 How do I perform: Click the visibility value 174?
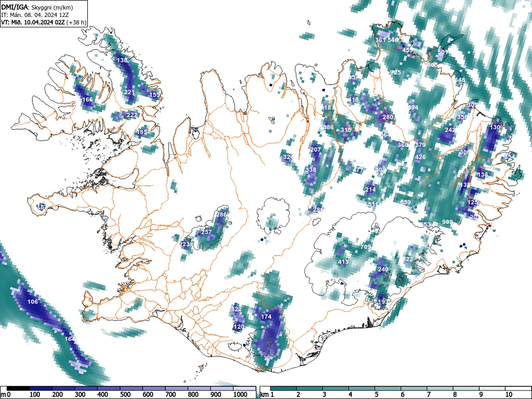pos(267,317)
